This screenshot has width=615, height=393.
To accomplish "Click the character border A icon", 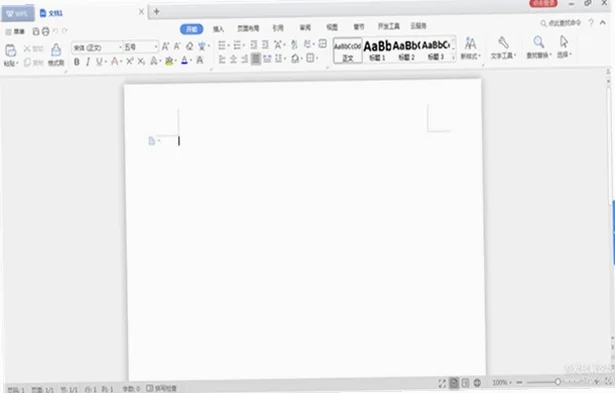I will click(x=200, y=60).
